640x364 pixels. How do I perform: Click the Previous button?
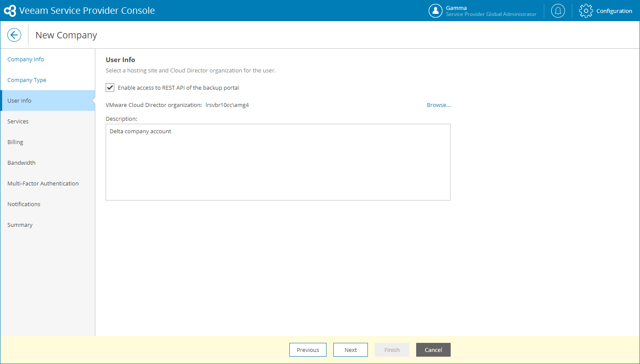[x=308, y=350]
